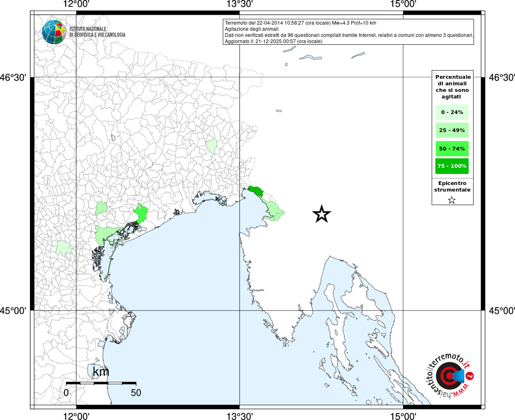
Task: Click the haisentitoilterremoto.it logo
Action: tap(450, 376)
